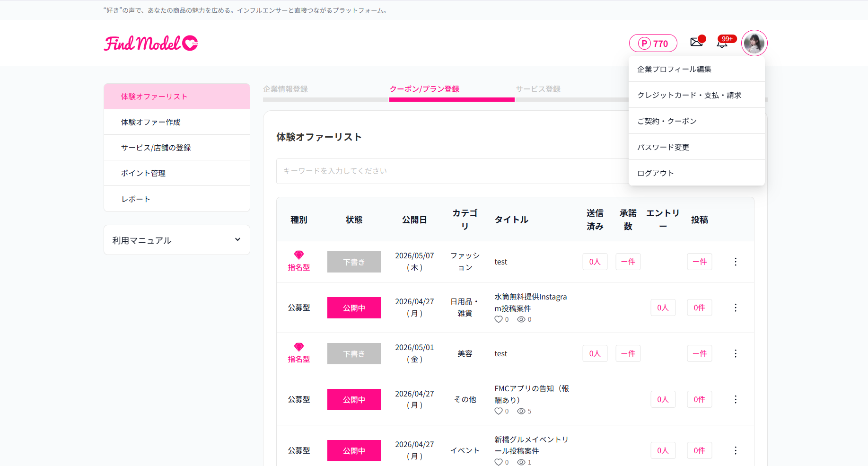This screenshot has height=466, width=868.
Task: Click 下書き status in 2026/05/07 row
Action: pyautogui.click(x=354, y=262)
